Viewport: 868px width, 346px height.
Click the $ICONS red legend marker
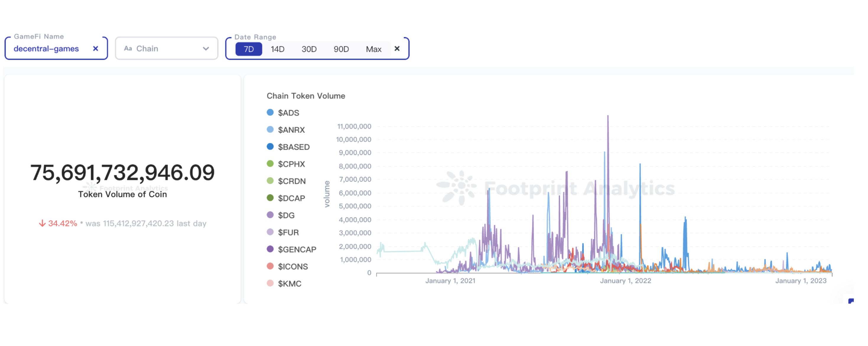pos(270,266)
